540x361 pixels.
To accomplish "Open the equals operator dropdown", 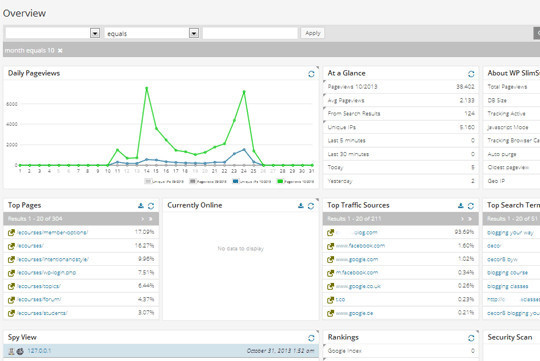I will tap(194, 33).
